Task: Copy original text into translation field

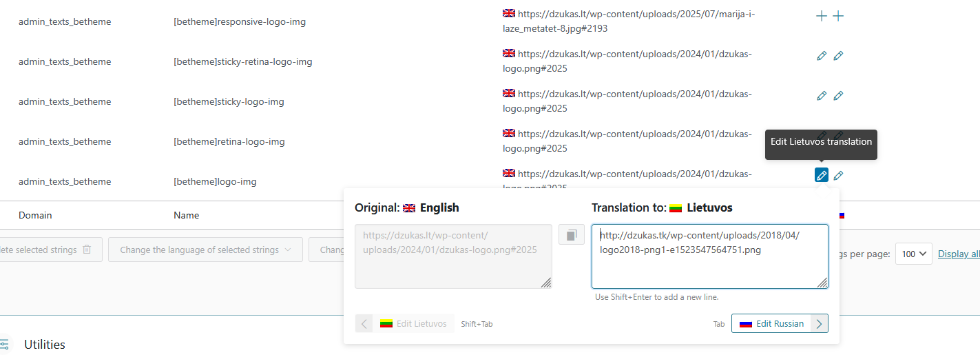Action: pos(571,235)
